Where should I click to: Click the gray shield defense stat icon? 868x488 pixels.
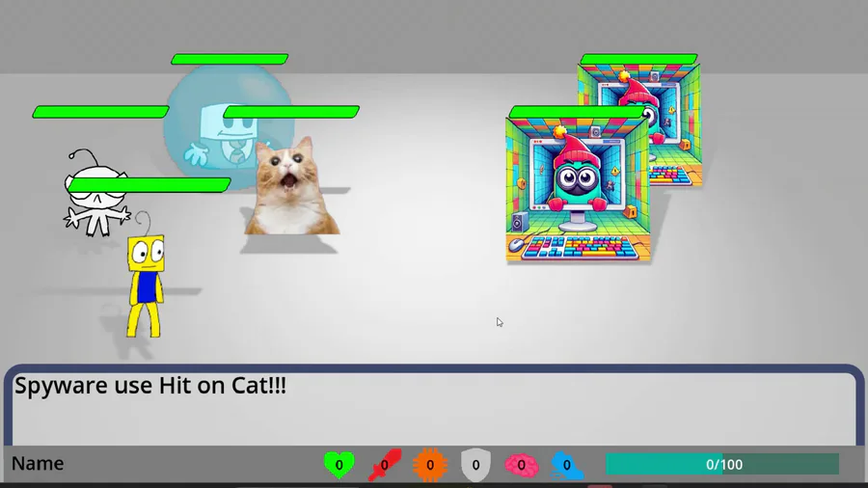click(x=475, y=465)
